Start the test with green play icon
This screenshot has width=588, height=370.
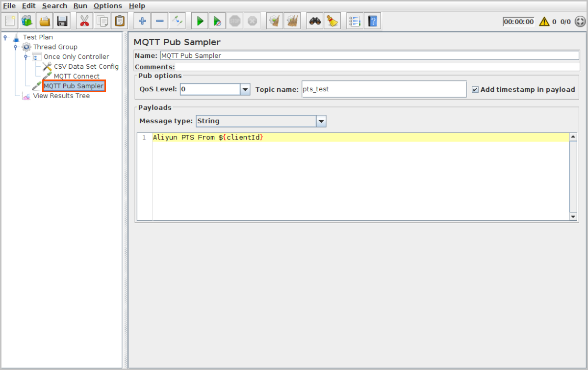tap(200, 21)
